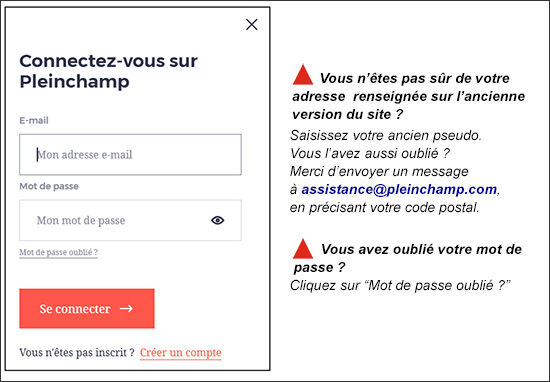Click the 'Saisissez votre ancien pseudo' line
Viewport: 550px width, 382px height.
click(386, 135)
